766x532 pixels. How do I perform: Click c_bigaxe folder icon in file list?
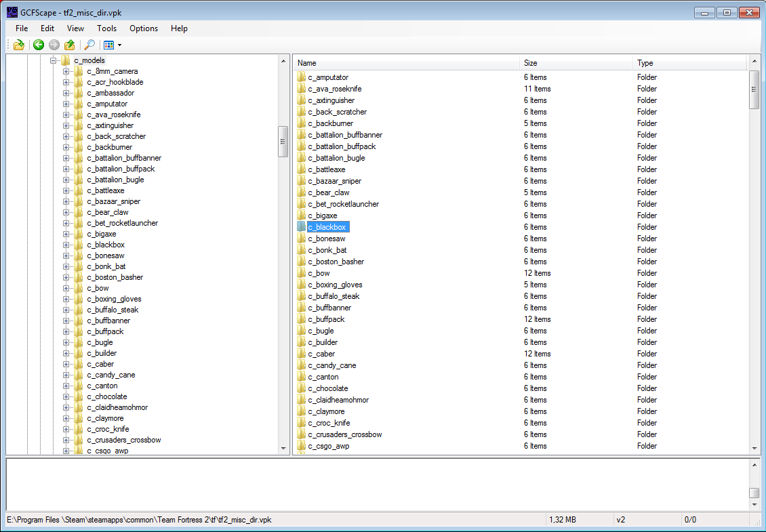[301, 216]
